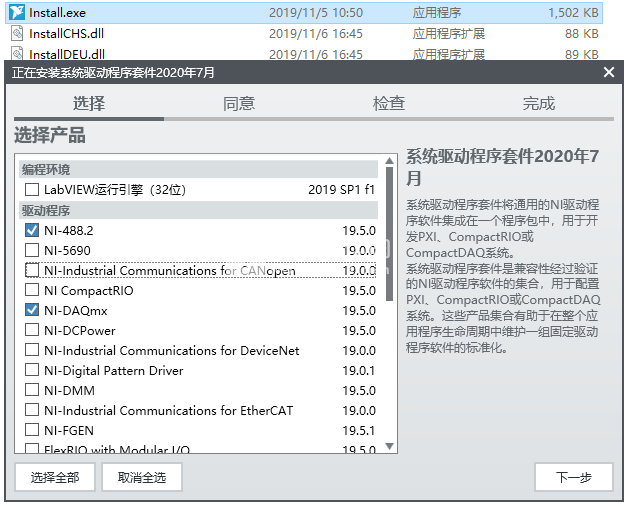Click the 19.5.1 version of NI-FGEN
Image resolution: width=632 pixels, height=513 pixels.
[x=359, y=430]
